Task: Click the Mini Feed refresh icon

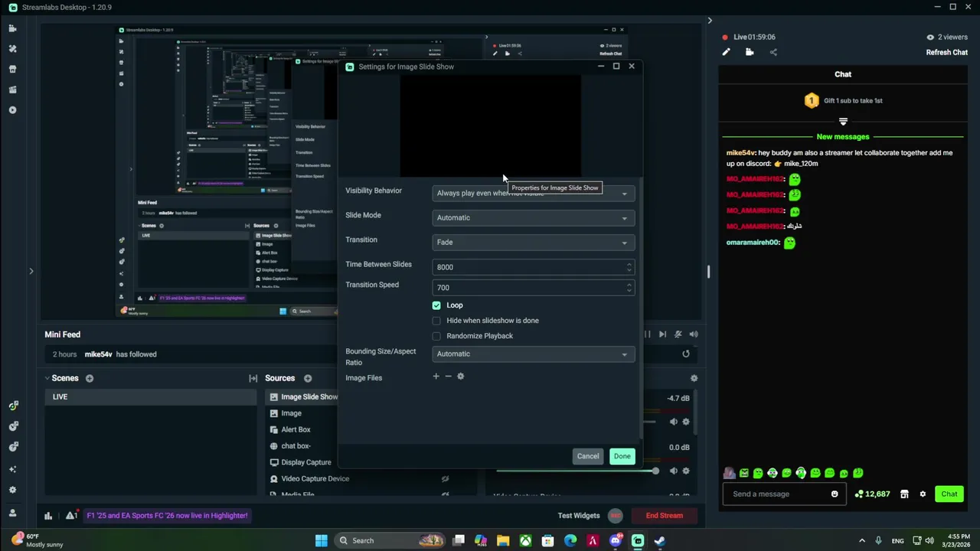Action: 686,354
